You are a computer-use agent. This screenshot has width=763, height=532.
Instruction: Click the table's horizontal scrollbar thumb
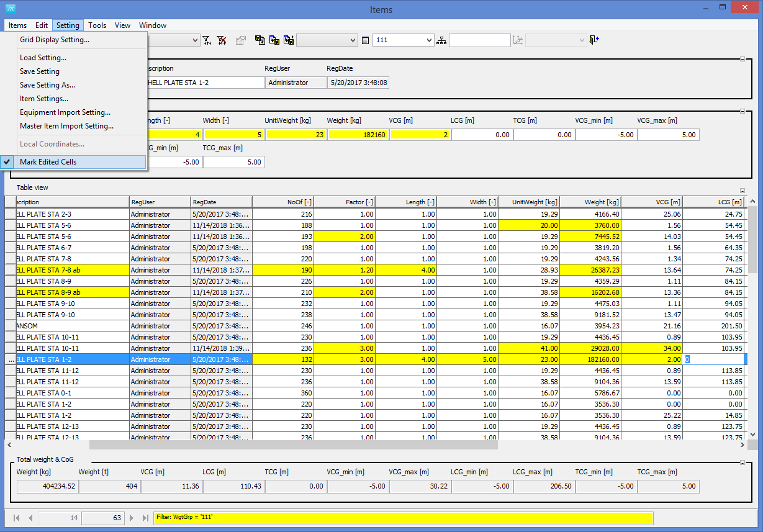pos(293,445)
